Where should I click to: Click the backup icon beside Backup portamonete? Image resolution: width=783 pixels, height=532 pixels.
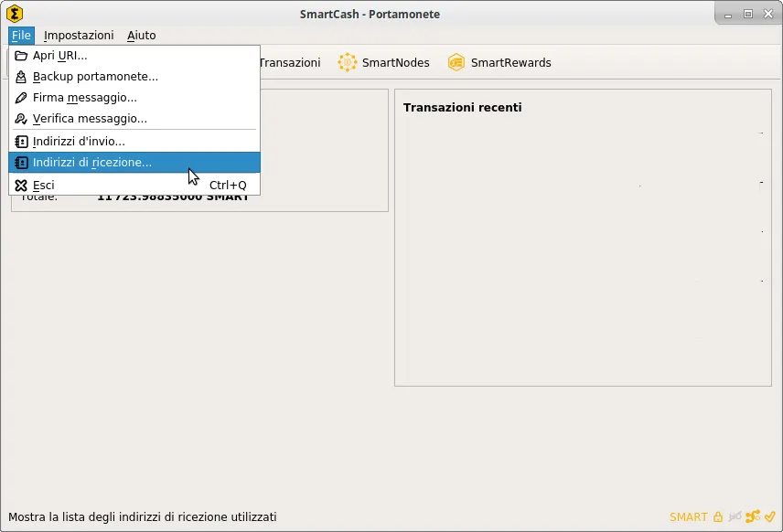point(21,77)
